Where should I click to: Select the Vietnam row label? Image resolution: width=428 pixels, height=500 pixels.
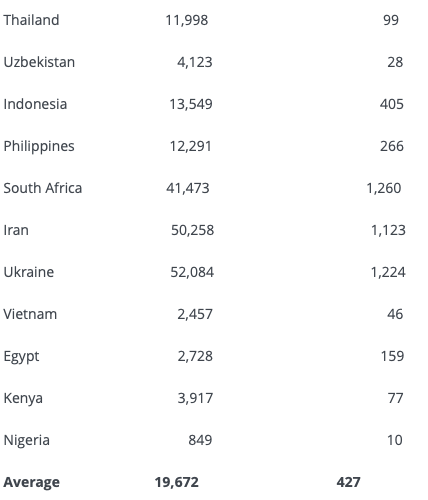click(x=30, y=314)
